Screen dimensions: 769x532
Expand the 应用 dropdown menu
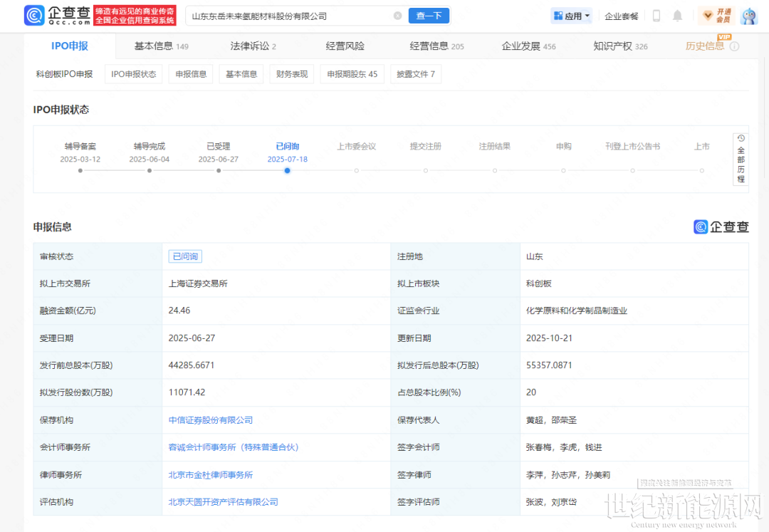click(571, 16)
